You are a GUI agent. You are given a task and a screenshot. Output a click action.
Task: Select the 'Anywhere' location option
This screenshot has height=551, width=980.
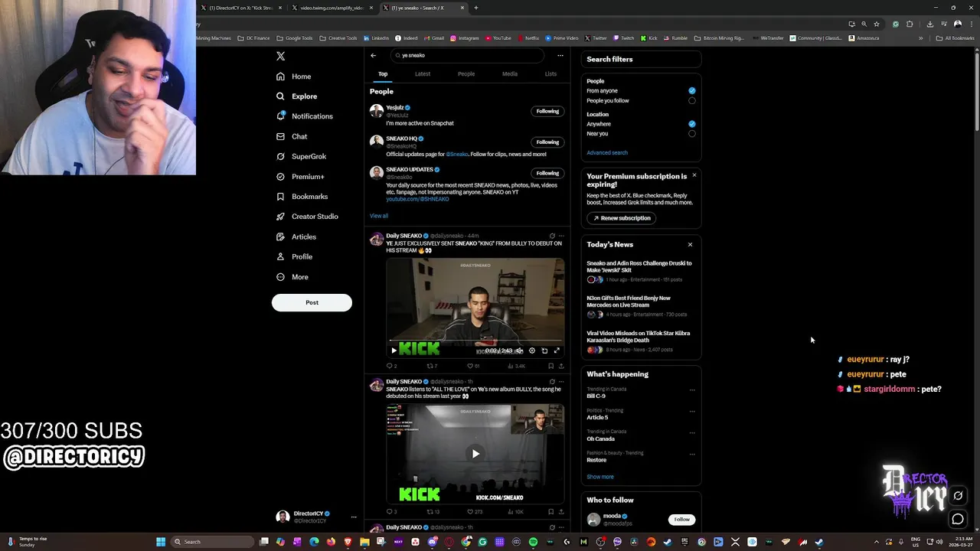click(692, 123)
